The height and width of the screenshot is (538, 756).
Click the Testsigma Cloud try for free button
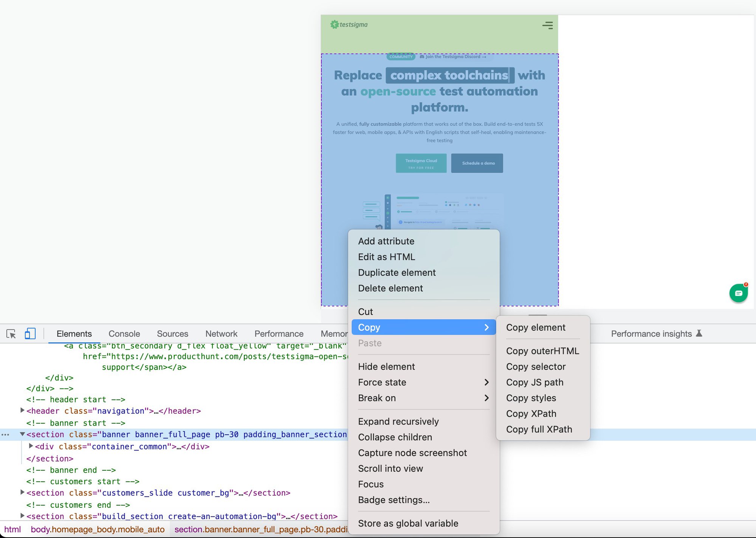(x=421, y=163)
